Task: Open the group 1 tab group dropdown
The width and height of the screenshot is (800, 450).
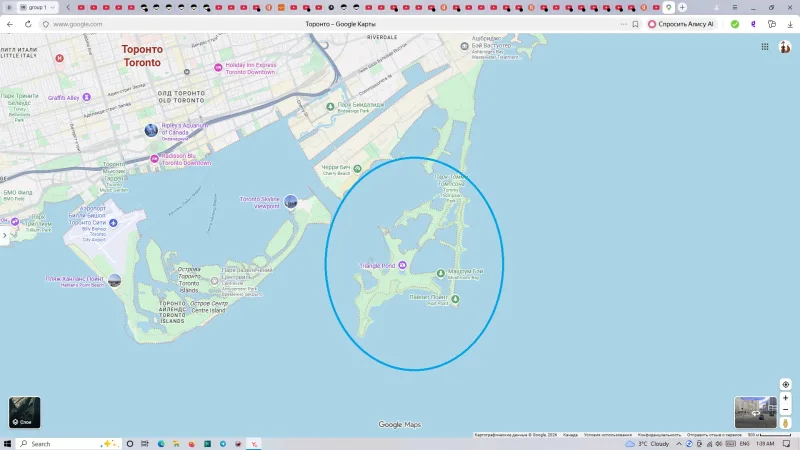Action: tap(37, 7)
